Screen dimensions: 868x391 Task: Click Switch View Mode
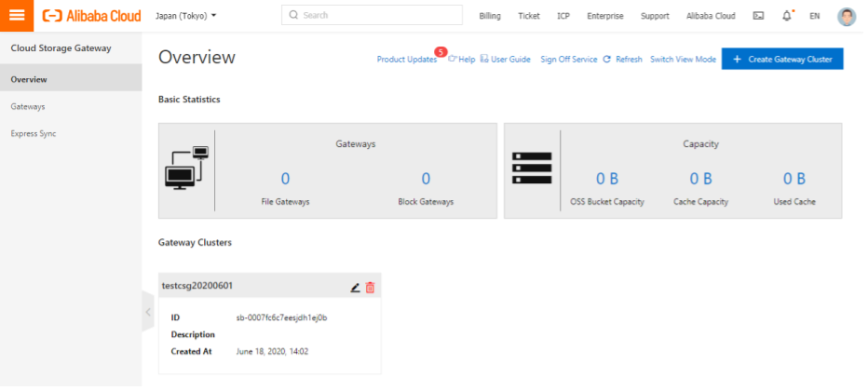tap(683, 60)
